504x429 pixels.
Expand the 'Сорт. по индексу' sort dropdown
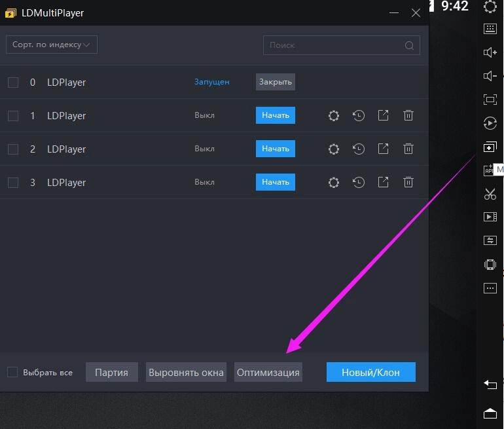(52, 45)
